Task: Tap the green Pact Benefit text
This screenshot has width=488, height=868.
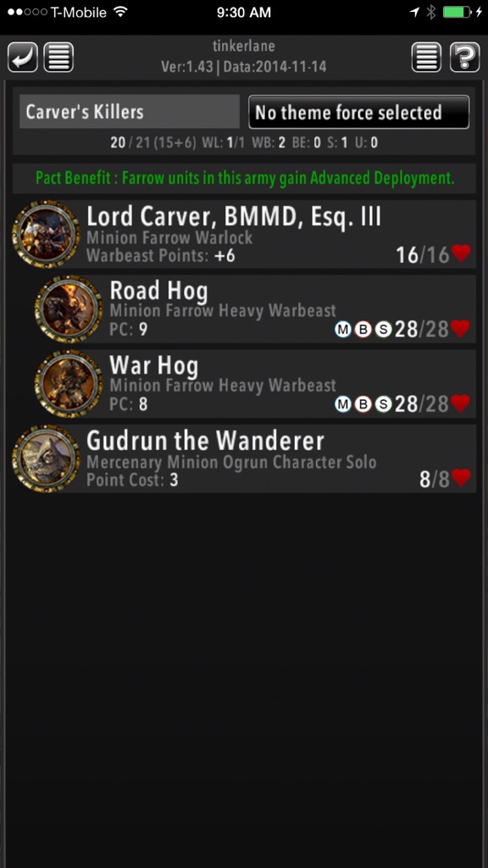Action: click(x=245, y=178)
